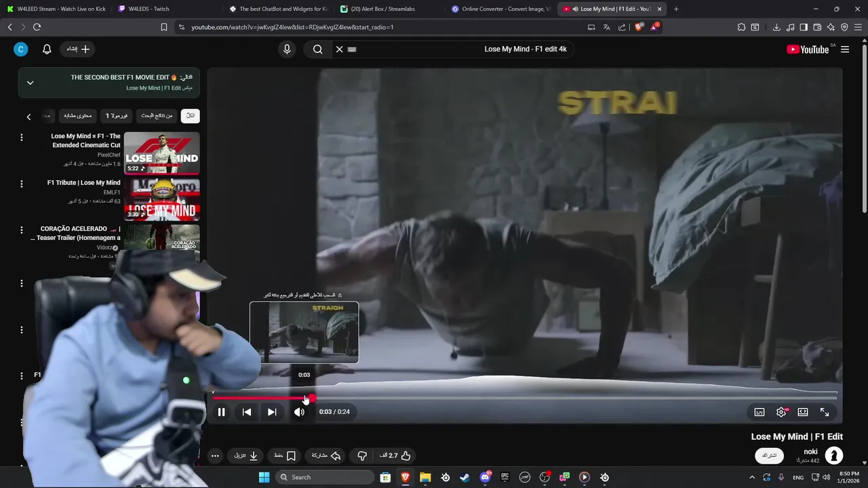This screenshot has height=488, width=868.
Task: Go back to the previous page
Action: 9,27
